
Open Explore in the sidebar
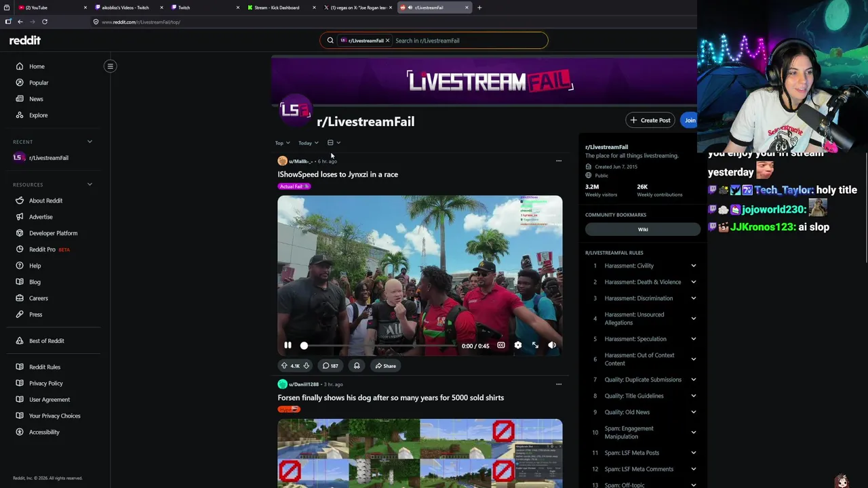click(38, 115)
